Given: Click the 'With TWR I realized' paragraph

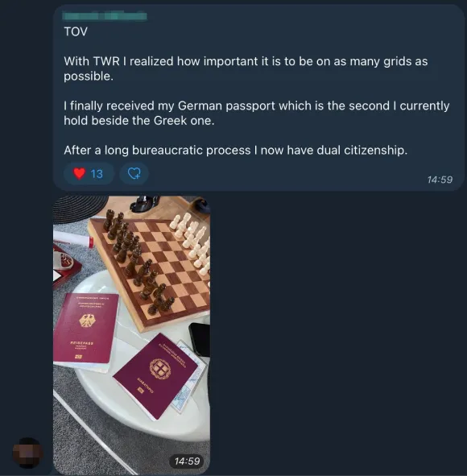Looking at the screenshot, I should tap(246, 68).
